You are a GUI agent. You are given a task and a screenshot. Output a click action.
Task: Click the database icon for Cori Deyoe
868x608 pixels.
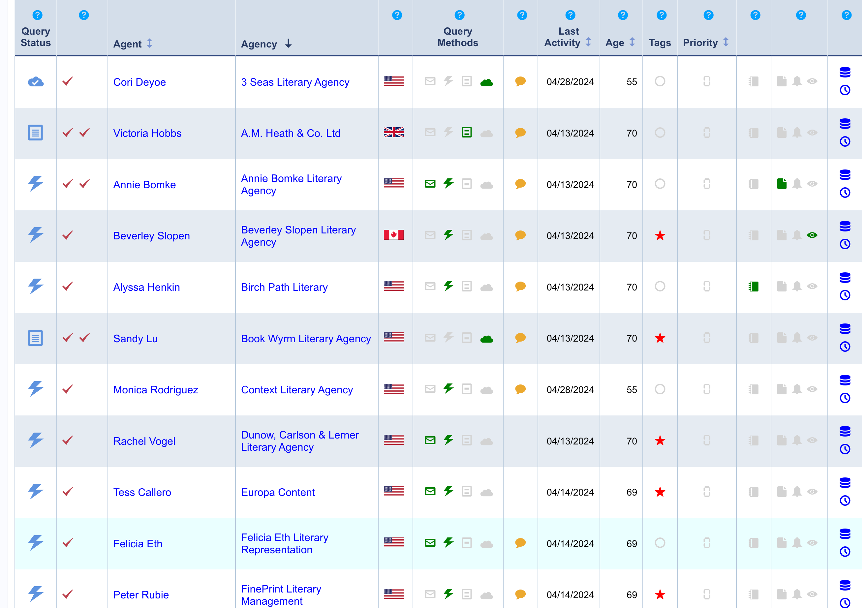point(845,72)
